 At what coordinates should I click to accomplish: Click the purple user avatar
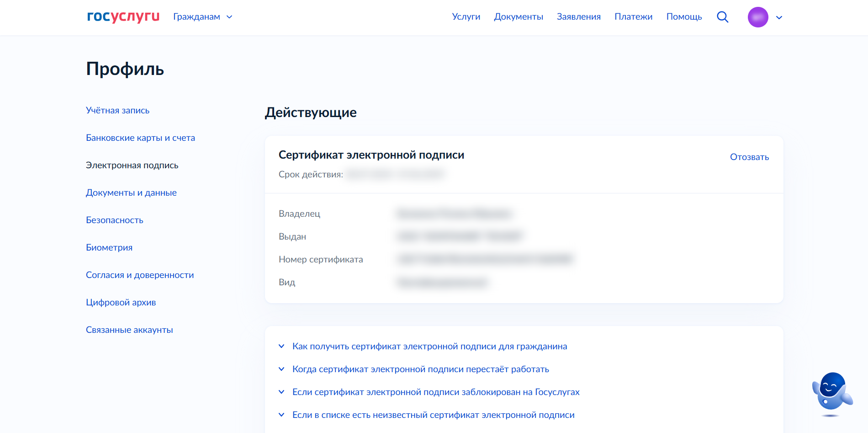coord(757,17)
